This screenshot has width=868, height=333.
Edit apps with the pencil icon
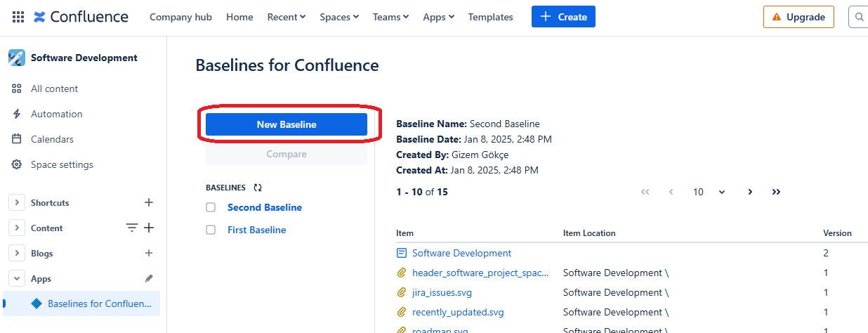(149, 278)
